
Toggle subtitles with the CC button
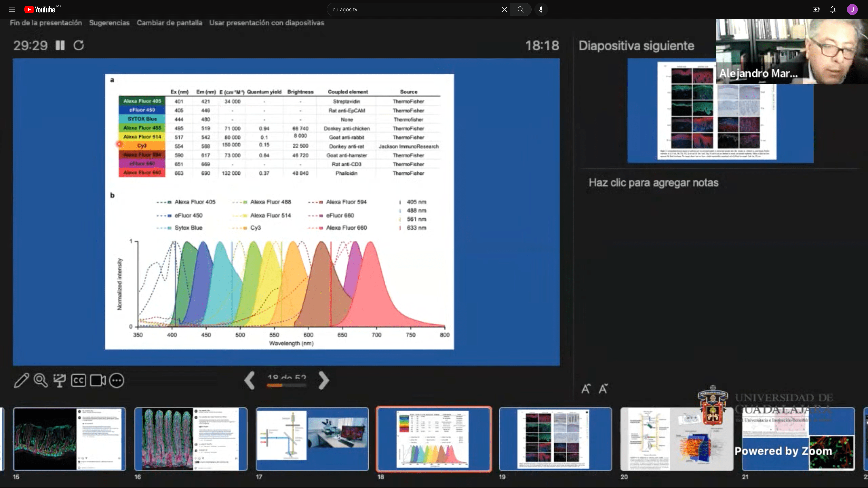pos(78,381)
